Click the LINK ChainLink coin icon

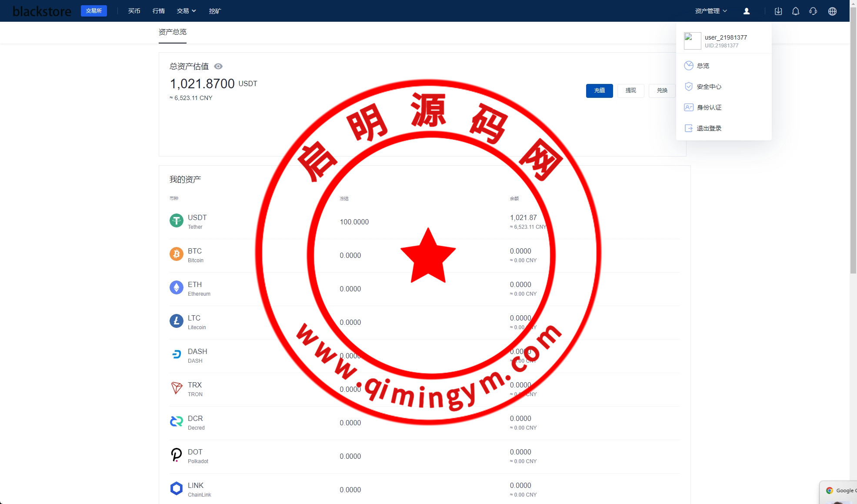pyautogui.click(x=176, y=488)
